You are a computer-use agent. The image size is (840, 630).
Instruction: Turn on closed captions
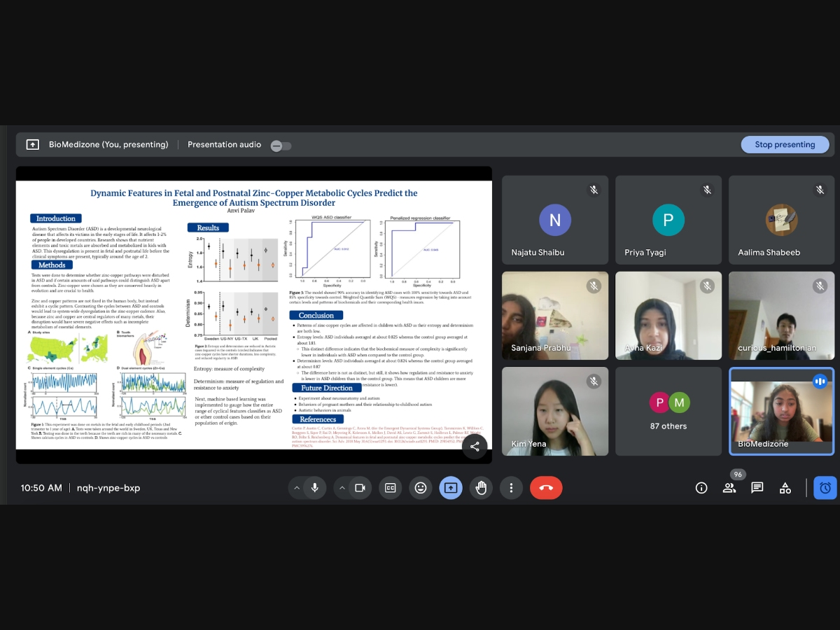point(390,488)
